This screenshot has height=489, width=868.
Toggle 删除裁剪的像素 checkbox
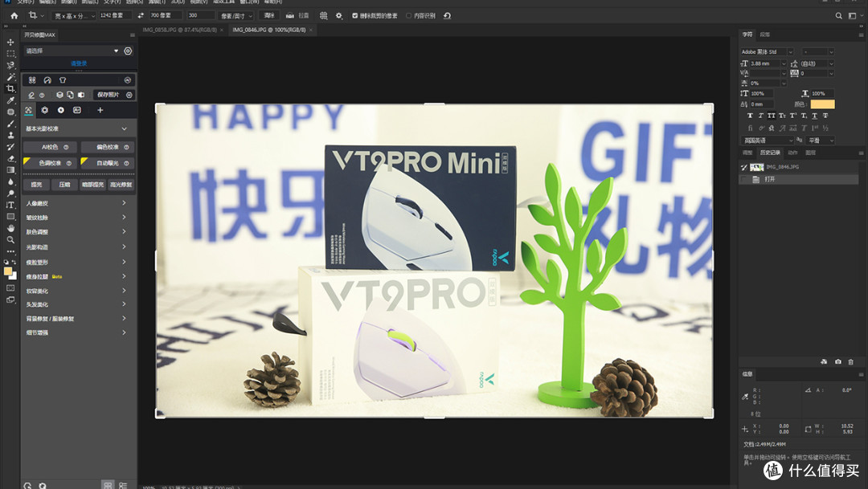[x=355, y=15]
